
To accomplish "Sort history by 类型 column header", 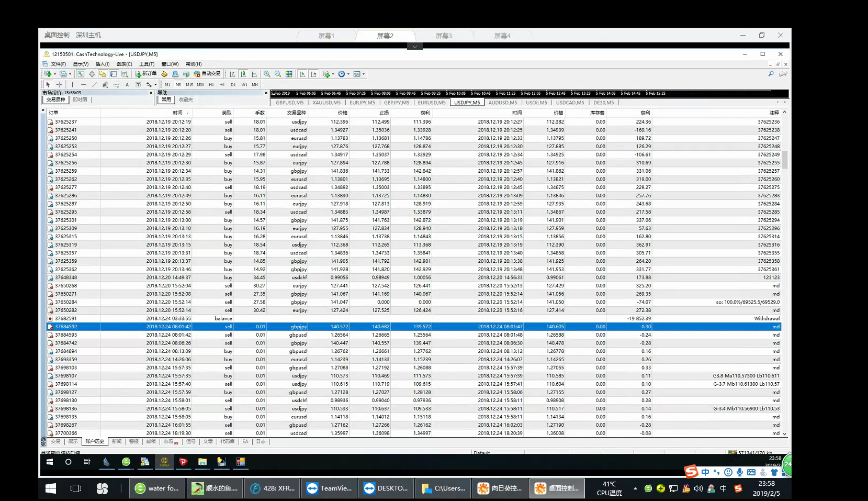I will click(x=213, y=113).
